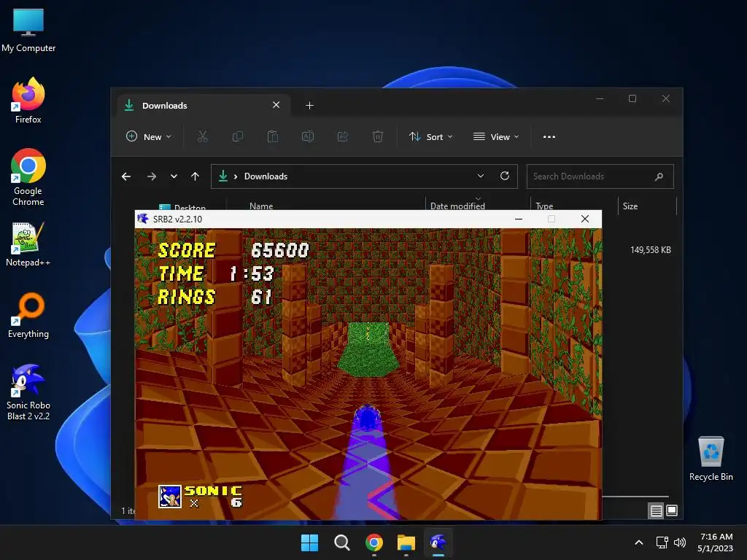Click the Cut icon in Explorer toolbar
The height and width of the screenshot is (560, 747).
[203, 136]
